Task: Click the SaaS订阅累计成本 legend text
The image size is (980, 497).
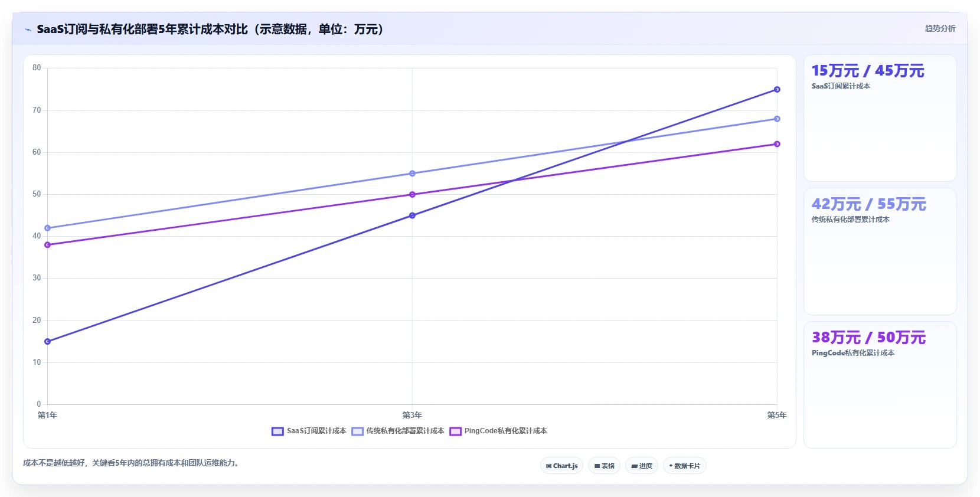Action: coord(316,431)
